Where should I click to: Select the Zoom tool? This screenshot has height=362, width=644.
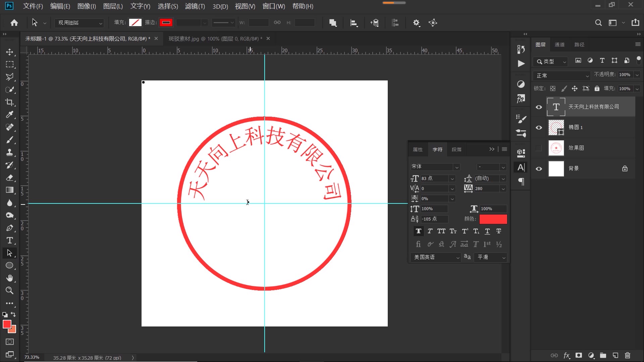click(x=10, y=291)
